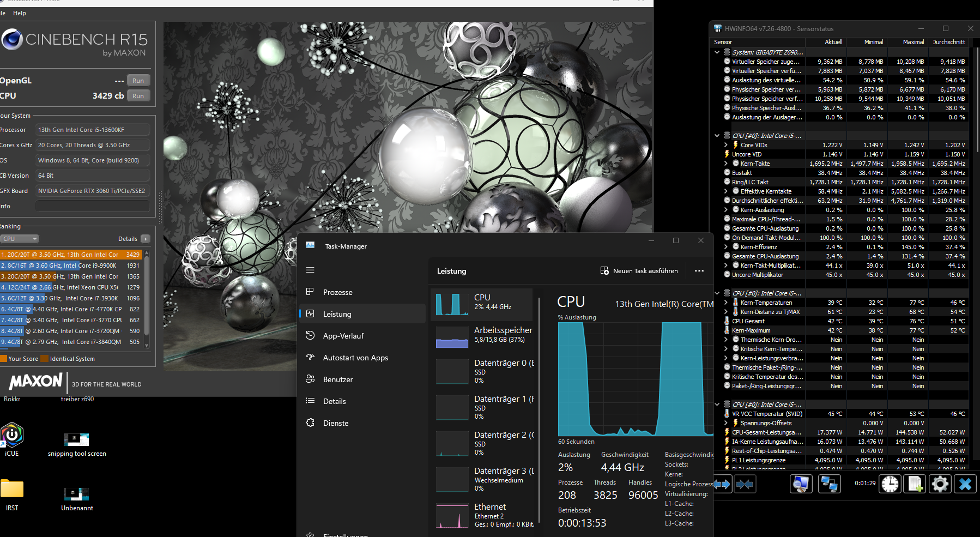Open HWiNFO sensor settings gear icon

(x=940, y=484)
